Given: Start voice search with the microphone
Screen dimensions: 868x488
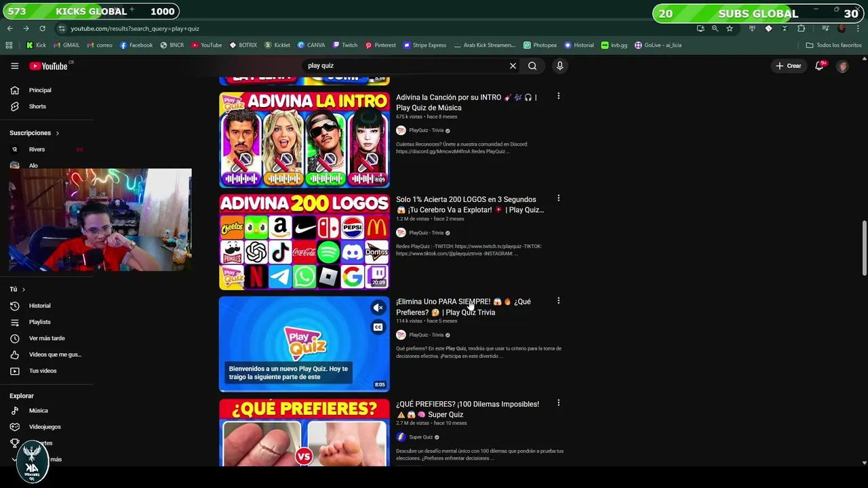Looking at the screenshot, I should coord(559,66).
